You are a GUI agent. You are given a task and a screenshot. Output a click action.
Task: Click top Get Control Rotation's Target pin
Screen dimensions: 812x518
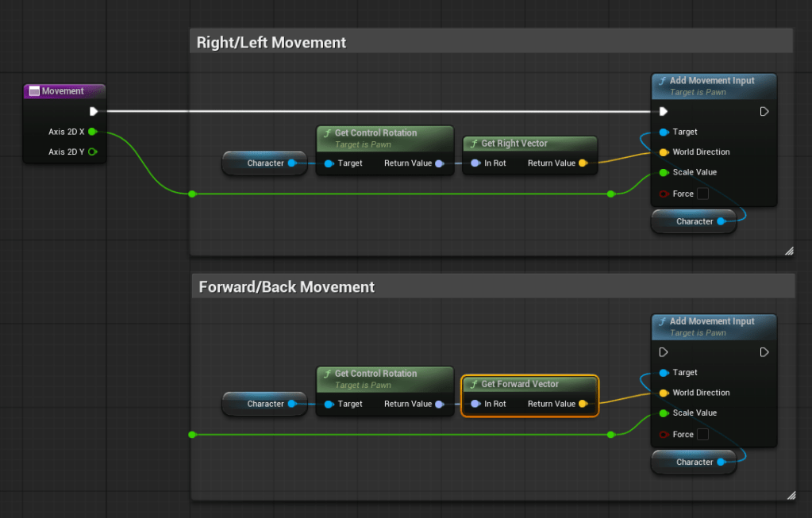click(x=329, y=163)
